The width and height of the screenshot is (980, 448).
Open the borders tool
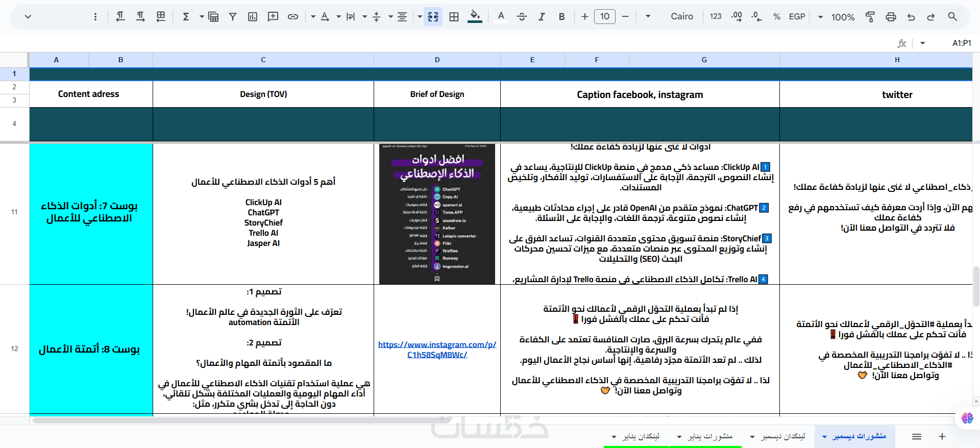click(x=454, y=17)
